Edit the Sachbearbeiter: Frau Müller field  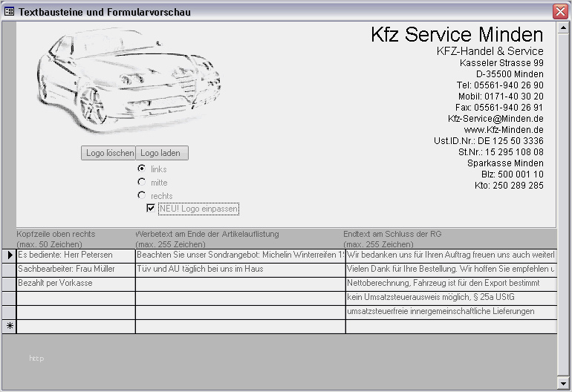(75, 269)
